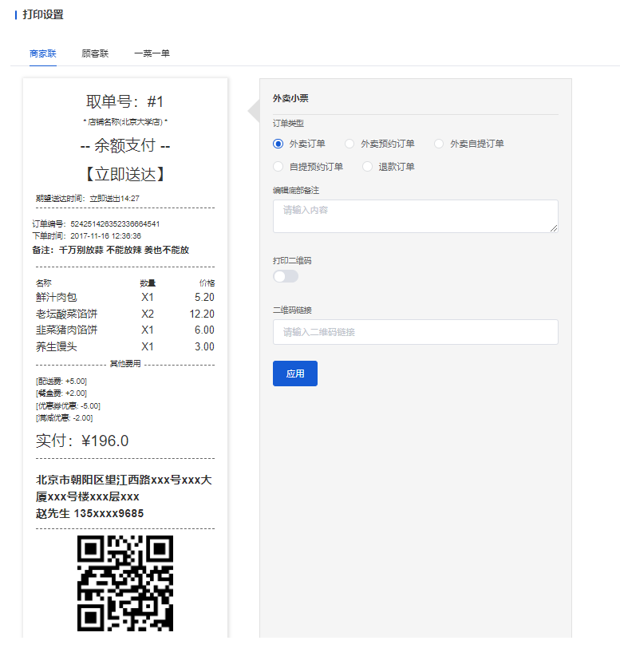Click the 取单号: #1 receipt title
The image size is (620, 672).
click(125, 101)
